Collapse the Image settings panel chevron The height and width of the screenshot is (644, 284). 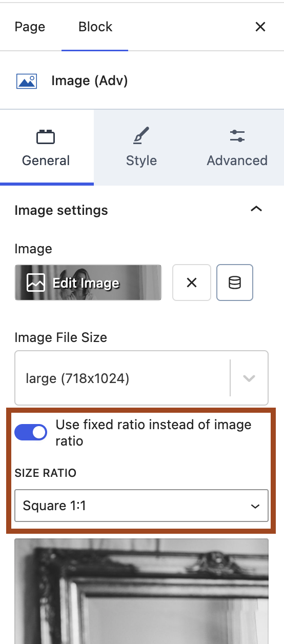256,209
